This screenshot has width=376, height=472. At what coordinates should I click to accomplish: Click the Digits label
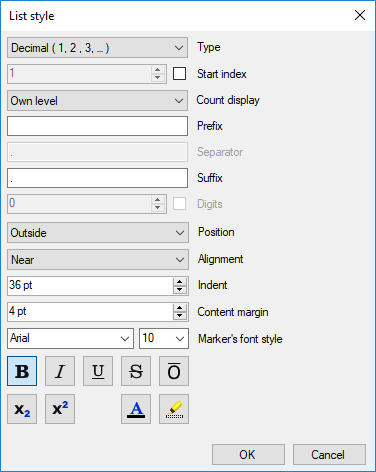[210, 204]
